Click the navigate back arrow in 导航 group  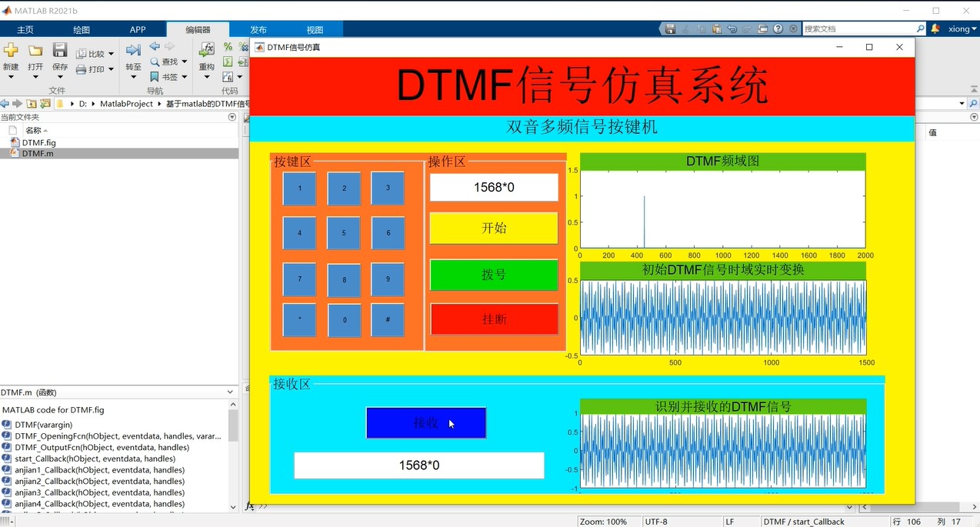(155, 47)
